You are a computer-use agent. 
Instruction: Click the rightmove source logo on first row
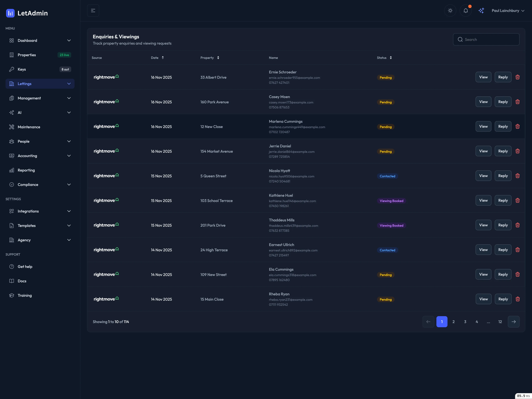pos(106,77)
